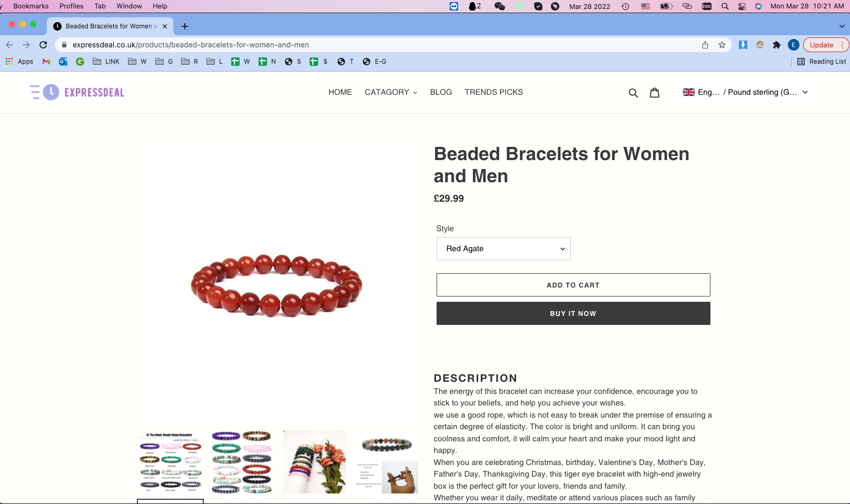Click the address bar URL field
The width and height of the screenshot is (850, 504).
[x=379, y=45]
